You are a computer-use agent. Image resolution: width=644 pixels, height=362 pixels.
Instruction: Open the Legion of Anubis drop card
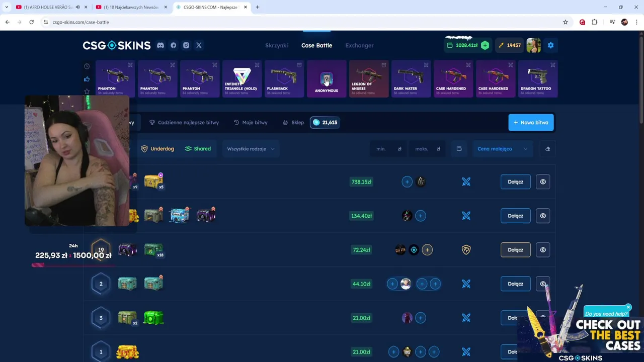pyautogui.click(x=369, y=78)
